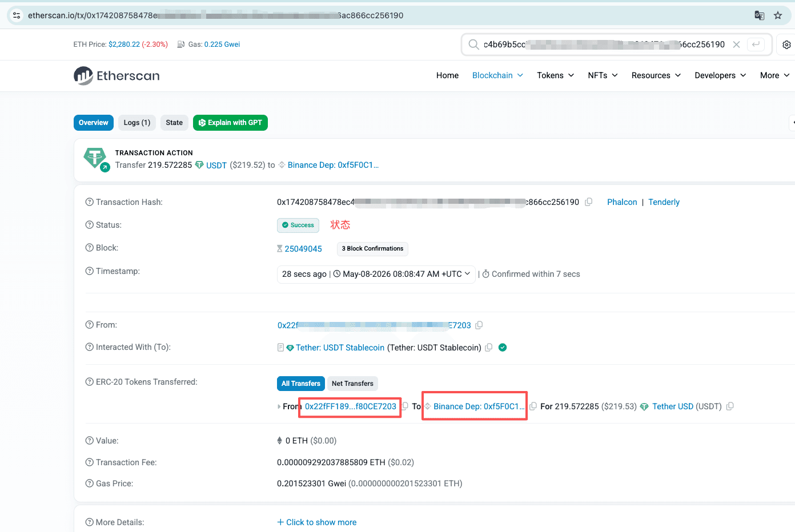Click to show more transaction details
This screenshot has width=795, height=532.
[317, 522]
